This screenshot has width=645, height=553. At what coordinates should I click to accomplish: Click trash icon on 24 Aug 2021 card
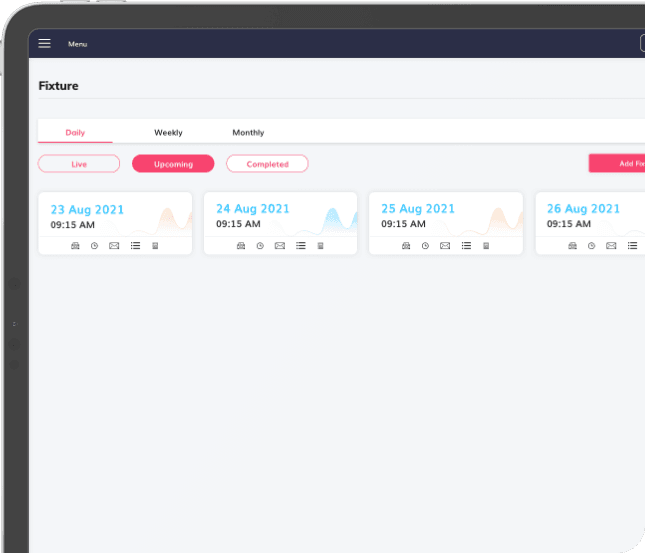[x=320, y=245]
